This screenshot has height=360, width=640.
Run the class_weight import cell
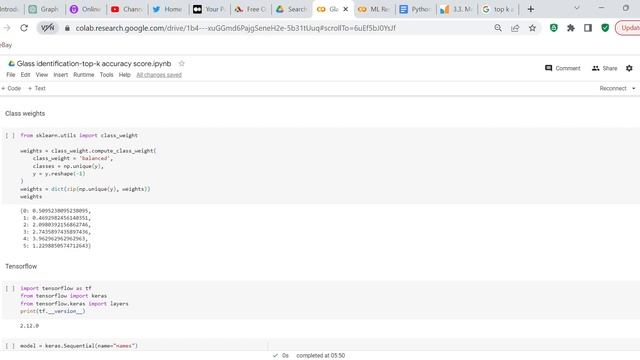10,135
